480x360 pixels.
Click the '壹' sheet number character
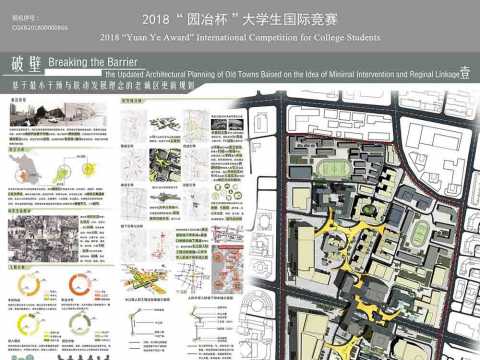coord(465,72)
